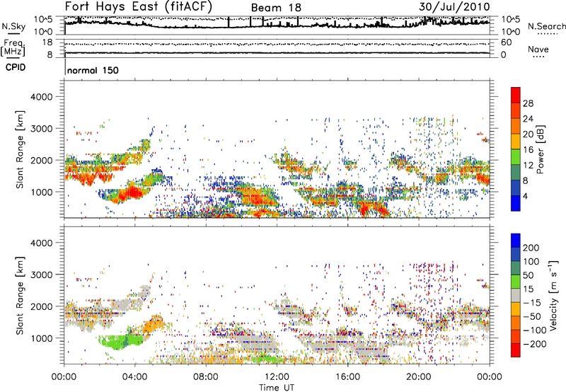Select the "28" label on Power colorbar
Viewport: 566px width, 392px height.
tap(528, 103)
